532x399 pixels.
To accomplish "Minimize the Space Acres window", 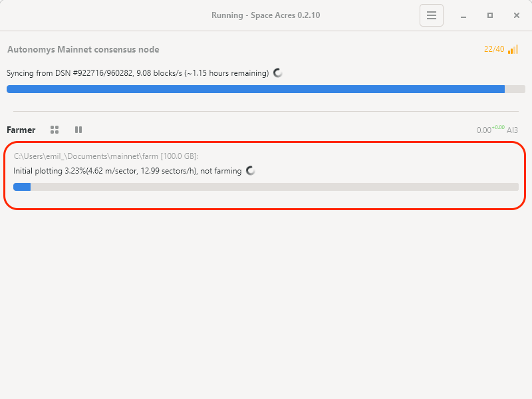I will coord(464,15).
